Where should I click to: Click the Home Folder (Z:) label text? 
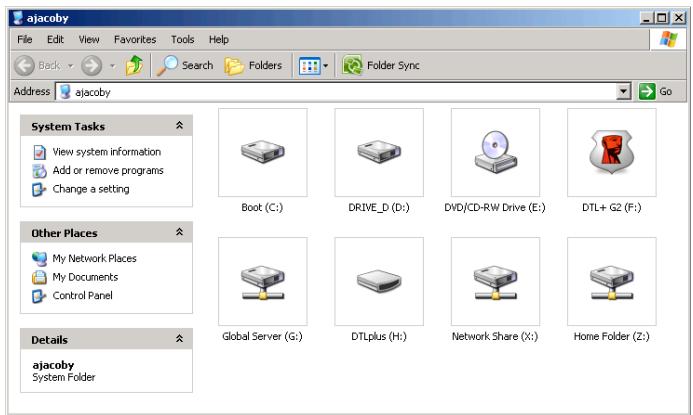pyautogui.click(x=611, y=336)
